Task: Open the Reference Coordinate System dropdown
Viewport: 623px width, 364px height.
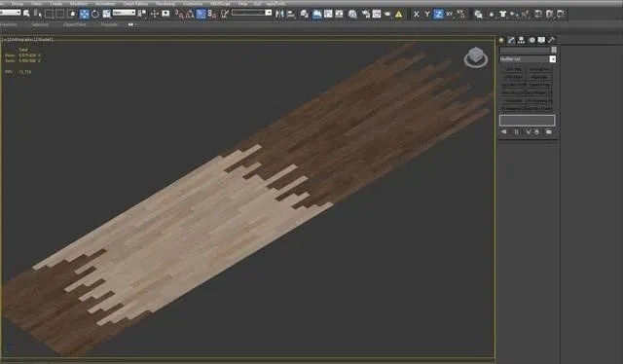Action: tap(124, 13)
